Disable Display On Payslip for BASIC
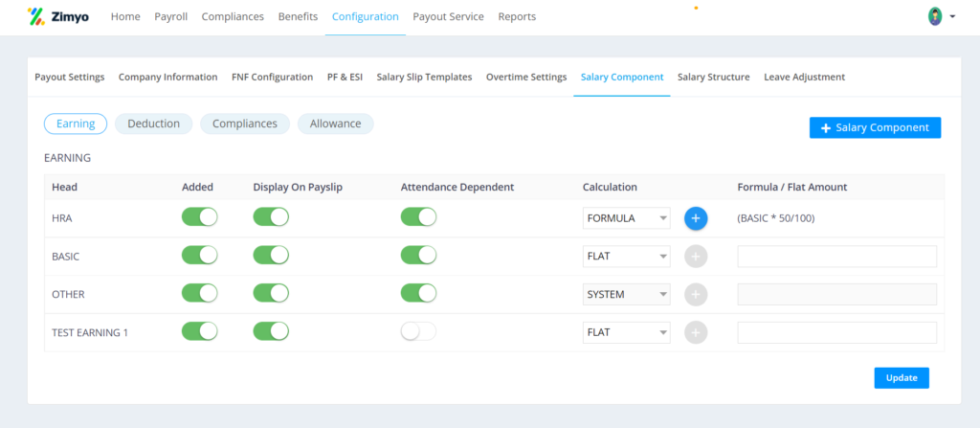 point(271,256)
